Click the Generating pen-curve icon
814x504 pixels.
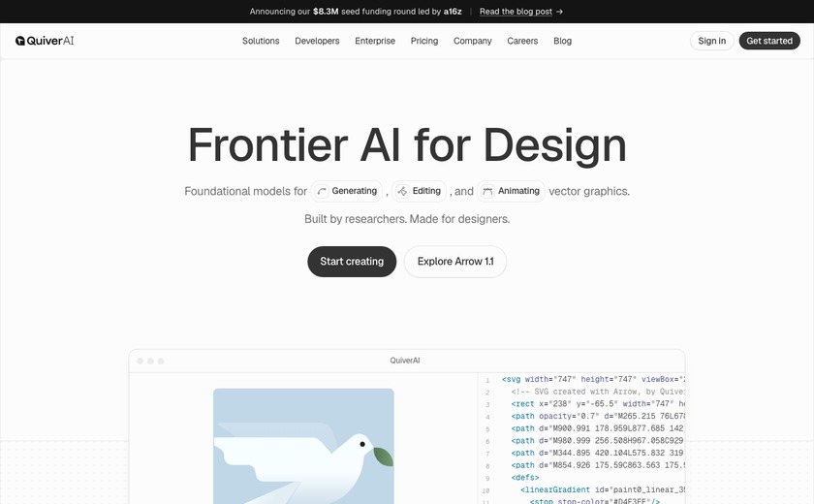coord(322,192)
